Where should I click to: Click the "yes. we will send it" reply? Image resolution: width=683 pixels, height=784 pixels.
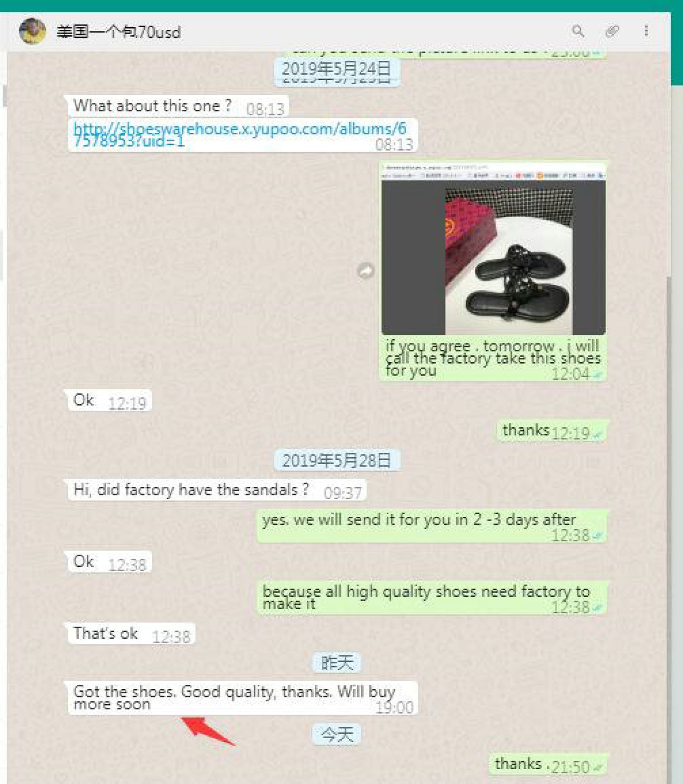tap(432, 526)
